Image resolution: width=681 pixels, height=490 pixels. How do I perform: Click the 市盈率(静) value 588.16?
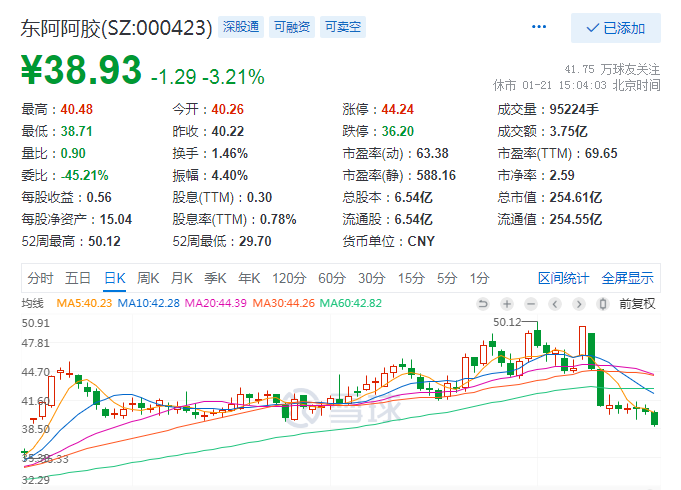click(x=436, y=175)
